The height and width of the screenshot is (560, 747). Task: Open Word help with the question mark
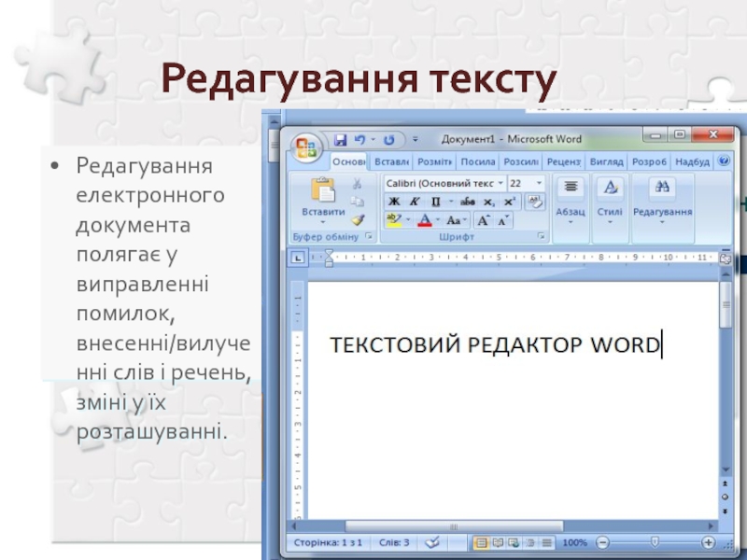[x=724, y=161]
